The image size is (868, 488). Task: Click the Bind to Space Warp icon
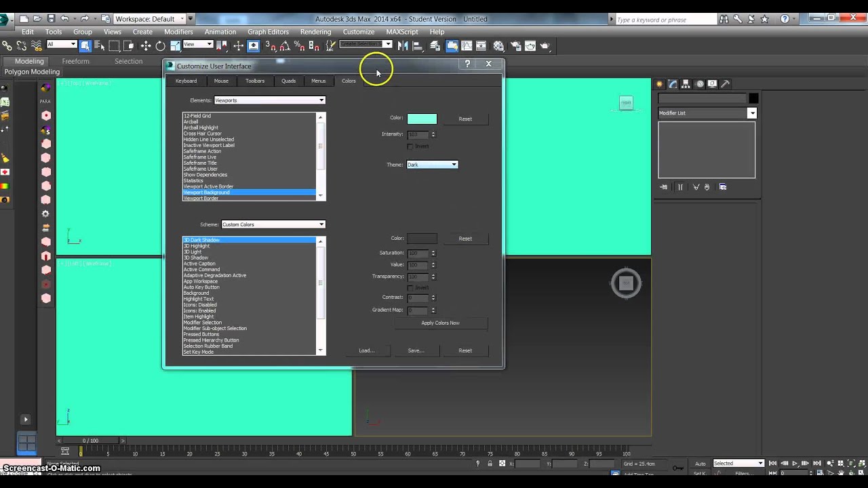pyautogui.click(x=36, y=45)
